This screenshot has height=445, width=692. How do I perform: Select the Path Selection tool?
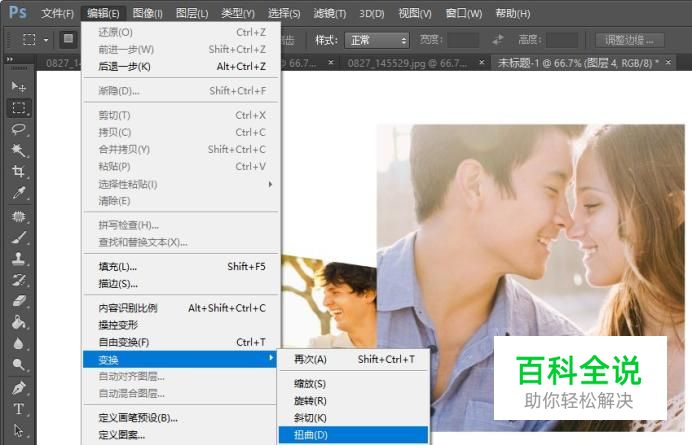click(x=19, y=430)
